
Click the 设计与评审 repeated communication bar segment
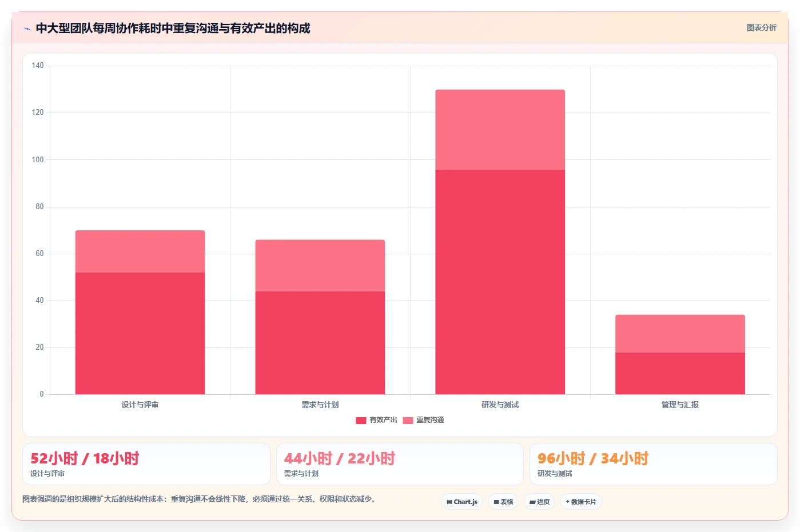pyautogui.click(x=140, y=251)
